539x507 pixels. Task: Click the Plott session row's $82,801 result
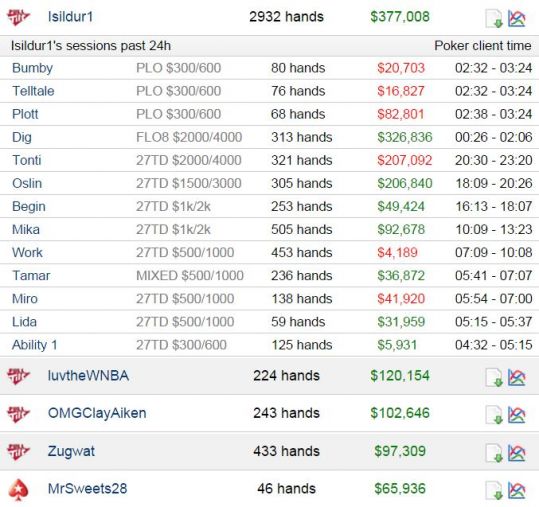pos(400,114)
